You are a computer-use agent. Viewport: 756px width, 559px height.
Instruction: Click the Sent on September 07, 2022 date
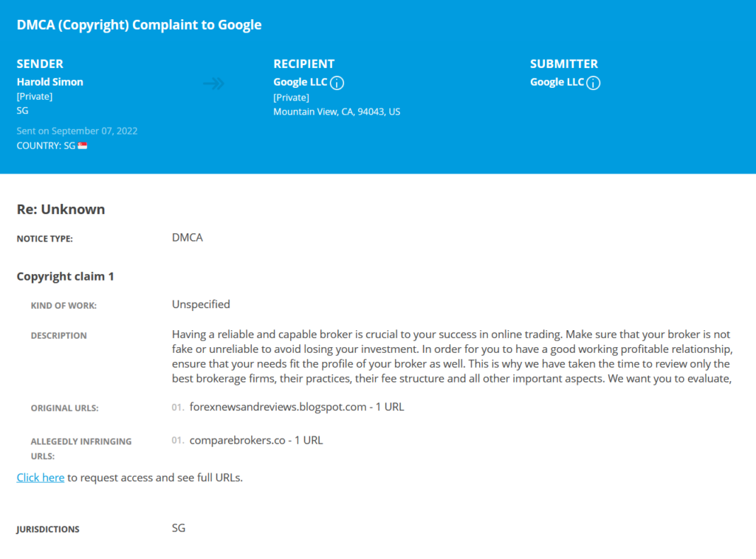point(77,131)
